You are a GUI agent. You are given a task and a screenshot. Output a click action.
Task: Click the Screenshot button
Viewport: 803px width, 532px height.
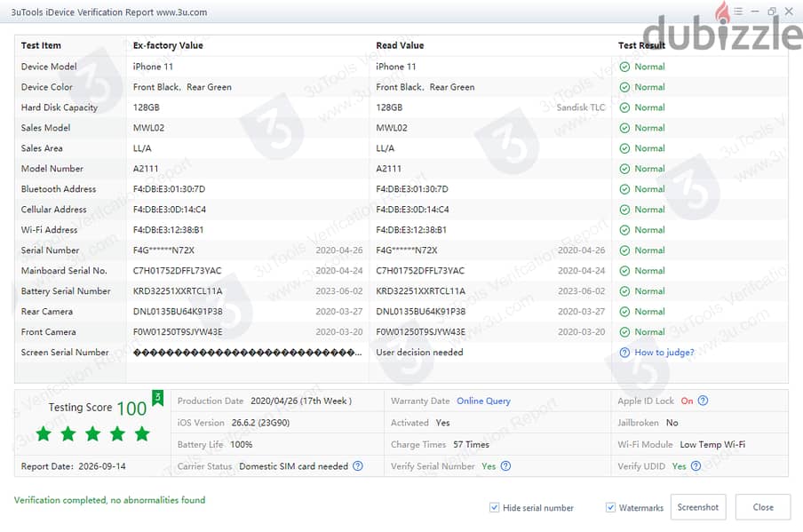point(697,507)
